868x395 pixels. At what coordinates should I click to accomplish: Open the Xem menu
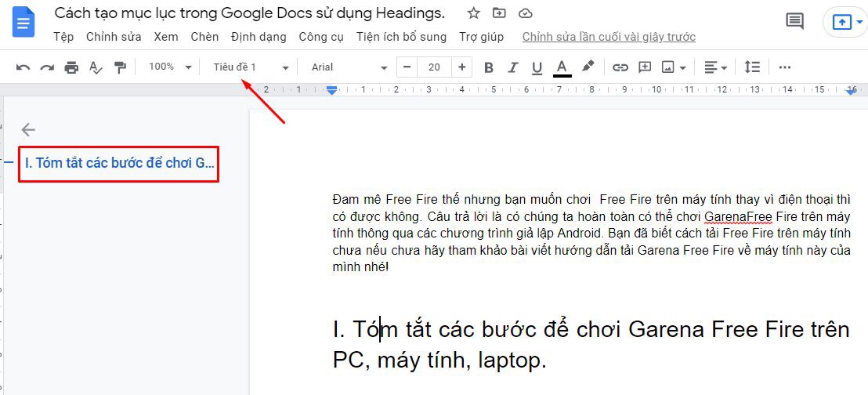166,37
